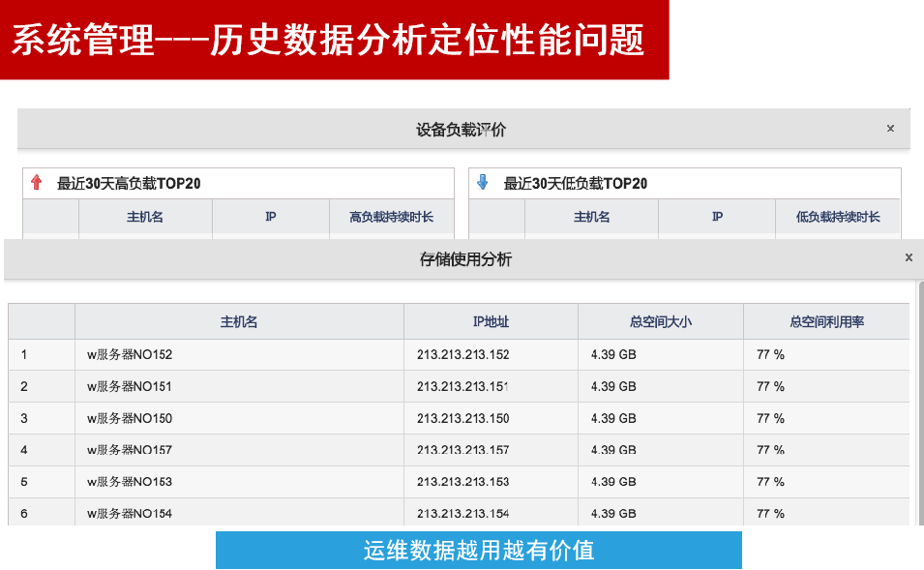Click the 最近30天低负载TOP20 heading
The width and height of the screenshot is (924, 570).
pos(575,183)
